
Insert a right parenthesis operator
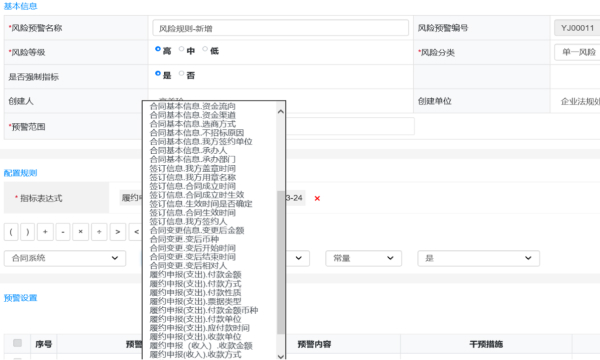tap(28, 232)
